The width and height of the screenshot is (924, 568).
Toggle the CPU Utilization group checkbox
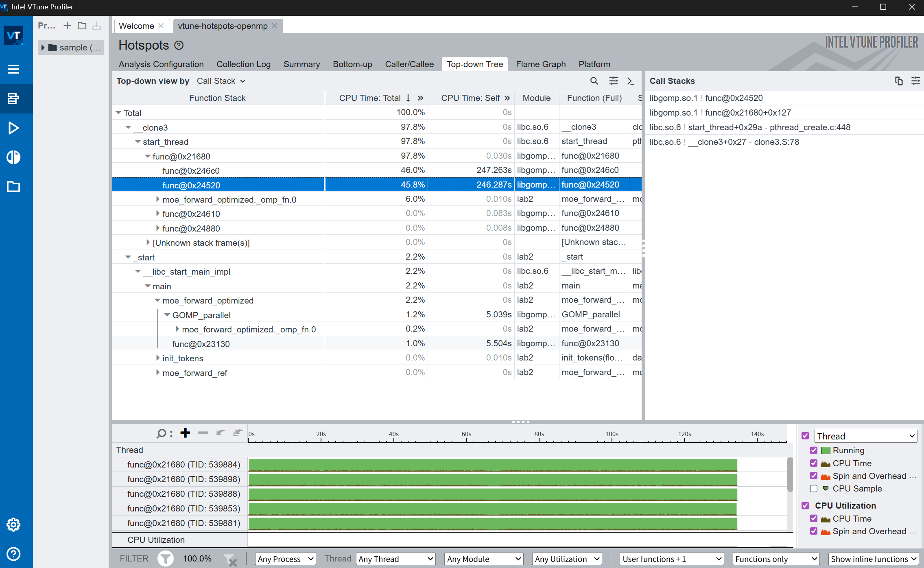tap(805, 505)
